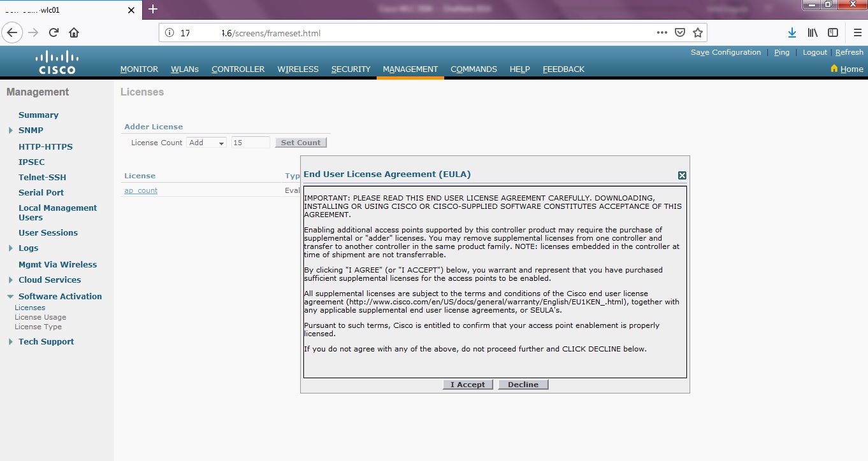Open the SECURITY menu
Image resolution: width=868 pixels, height=461 pixels.
(351, 69)
